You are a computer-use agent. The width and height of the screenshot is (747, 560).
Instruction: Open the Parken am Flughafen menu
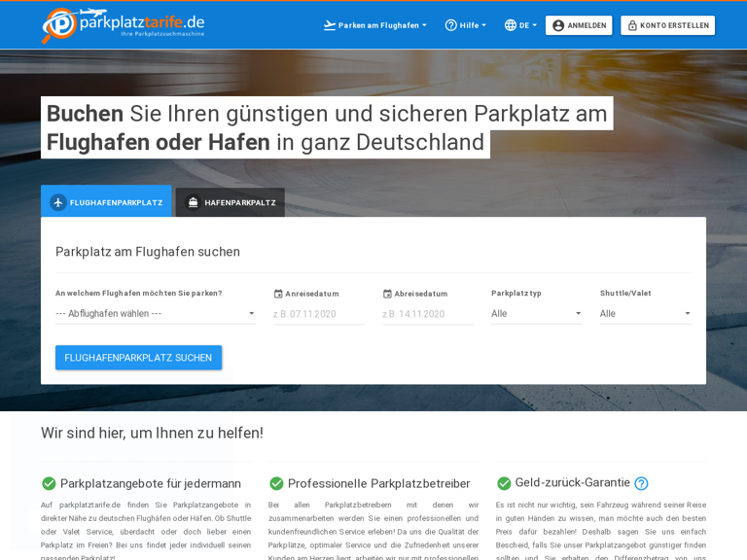tap(375, 25)
